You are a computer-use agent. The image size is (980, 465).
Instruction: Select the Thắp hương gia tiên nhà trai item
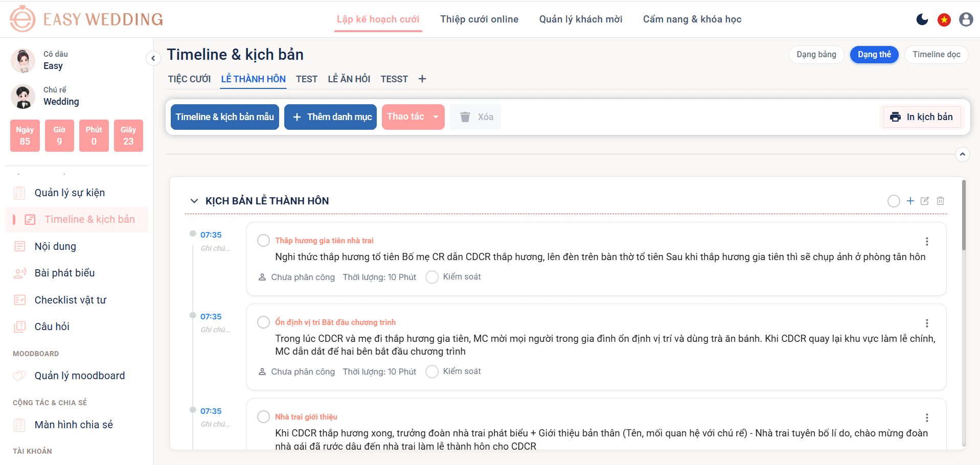pos(263,240)
